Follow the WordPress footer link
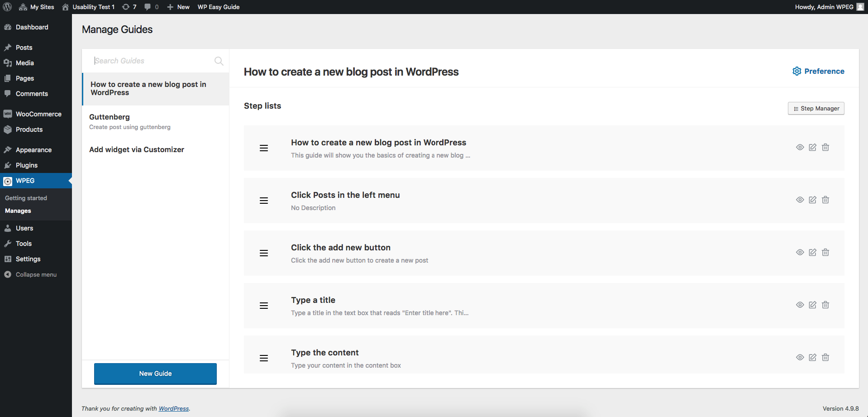 click(174, 408)
